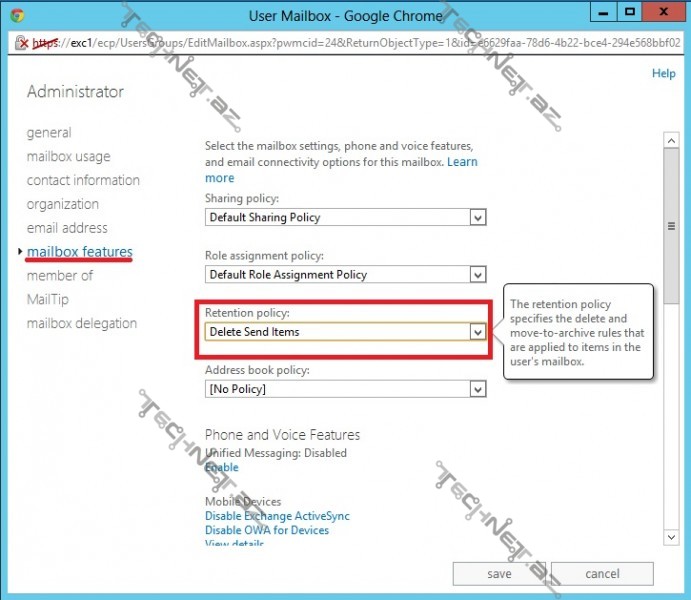Open the Sharing policy dropdown arrow
Viewport: 691px width, 600px height.
(477, 217)
